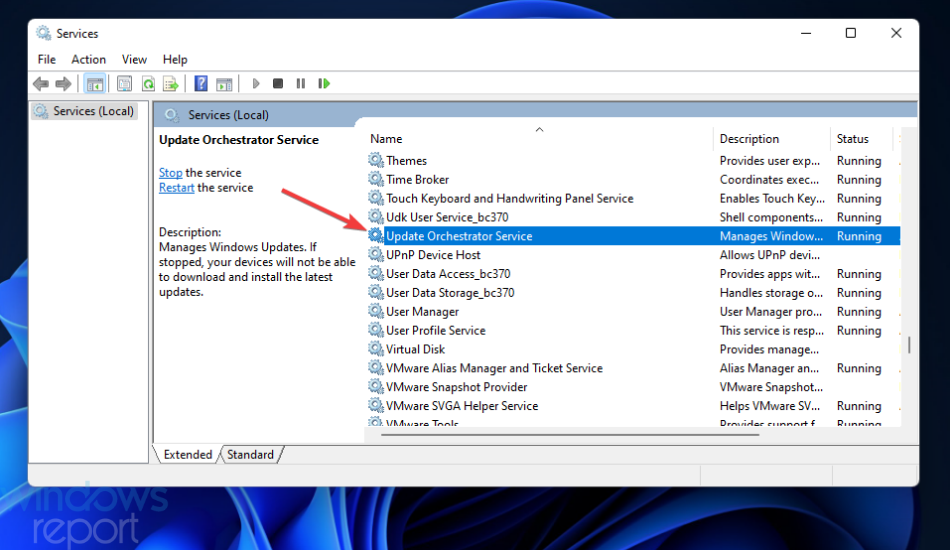Select User Manager service row
This screenshot has width=950, height=550.
pyautogui.click(x=633, y=311)
